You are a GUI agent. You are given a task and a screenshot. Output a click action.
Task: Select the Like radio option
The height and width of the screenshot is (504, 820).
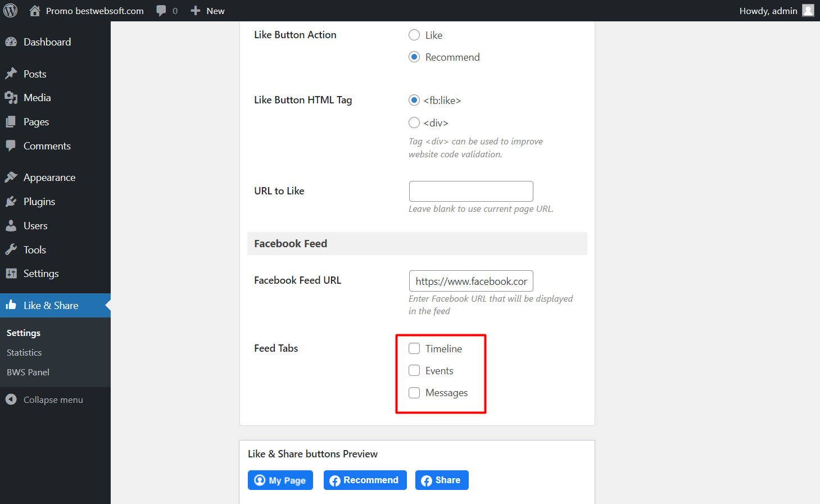[414, 35]
